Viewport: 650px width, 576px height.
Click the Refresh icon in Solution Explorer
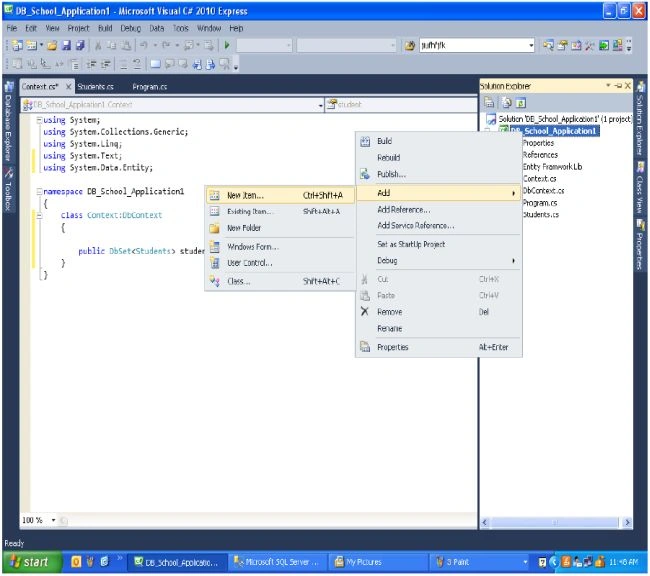521,102
